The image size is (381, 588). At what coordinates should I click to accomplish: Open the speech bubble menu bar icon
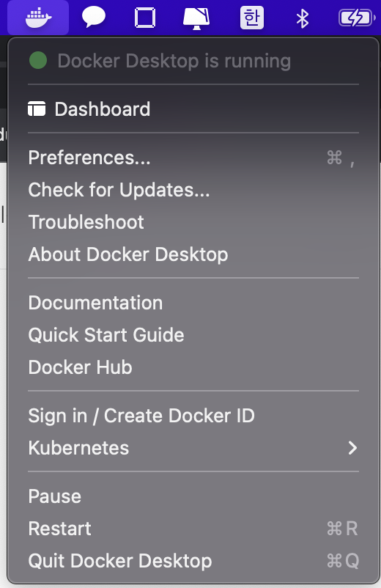tap(93, 18)
